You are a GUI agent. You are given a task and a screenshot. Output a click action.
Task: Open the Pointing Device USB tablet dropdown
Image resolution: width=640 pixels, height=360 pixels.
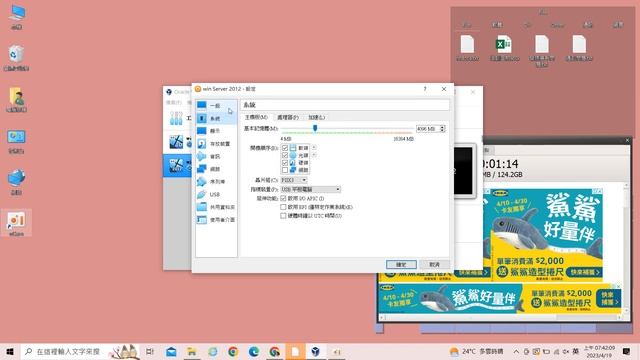(311, 189)
